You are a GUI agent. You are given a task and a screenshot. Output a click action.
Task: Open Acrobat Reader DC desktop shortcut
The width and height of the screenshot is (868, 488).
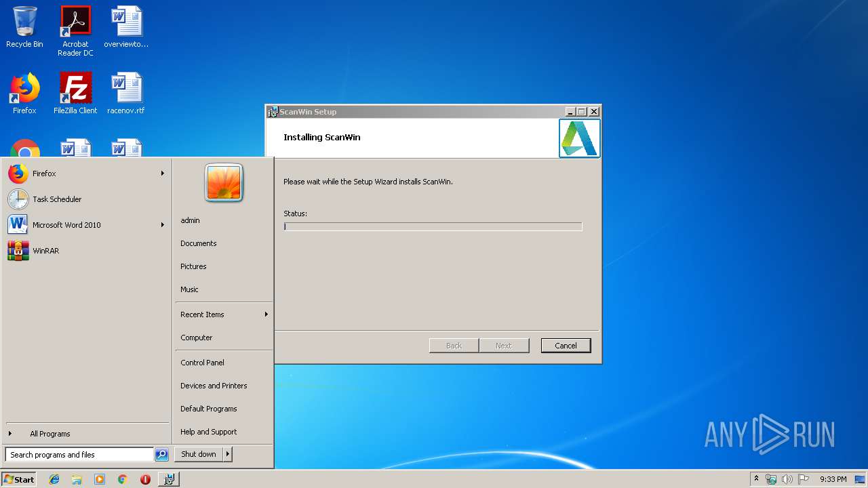tap(75, 31)
